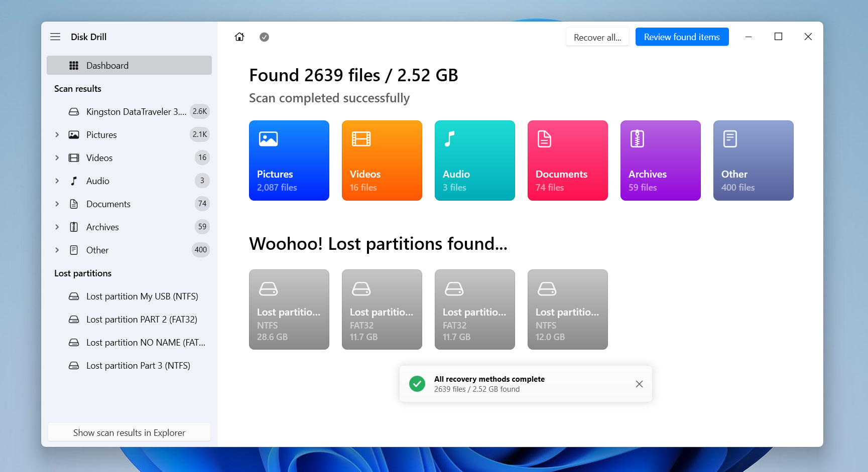Screen dimensions: 868x472
Task: Click the green success checkmark in notification
Action: [417, 384]
